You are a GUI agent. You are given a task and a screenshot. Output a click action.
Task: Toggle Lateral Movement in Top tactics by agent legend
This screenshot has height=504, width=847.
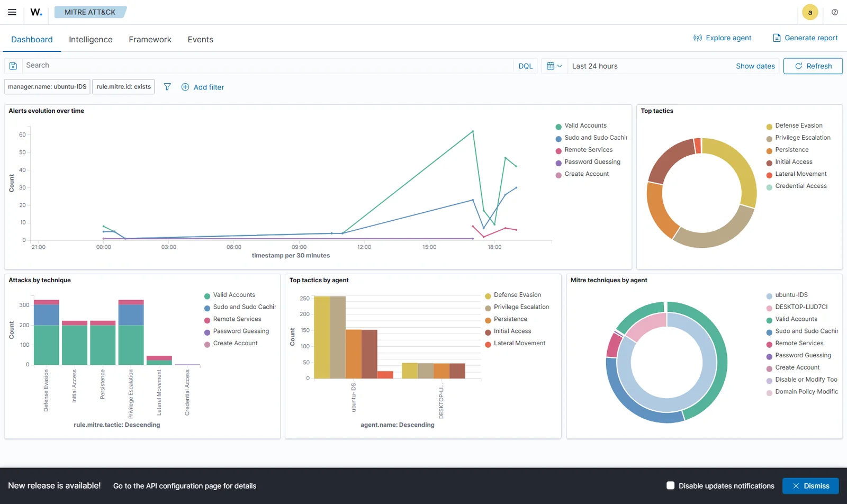point(515,344)
